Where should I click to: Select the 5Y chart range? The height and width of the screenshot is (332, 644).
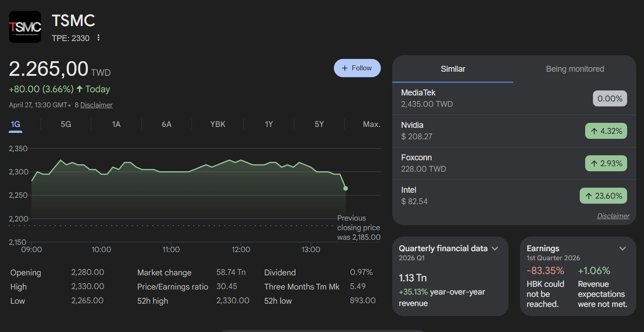(319, 124)
